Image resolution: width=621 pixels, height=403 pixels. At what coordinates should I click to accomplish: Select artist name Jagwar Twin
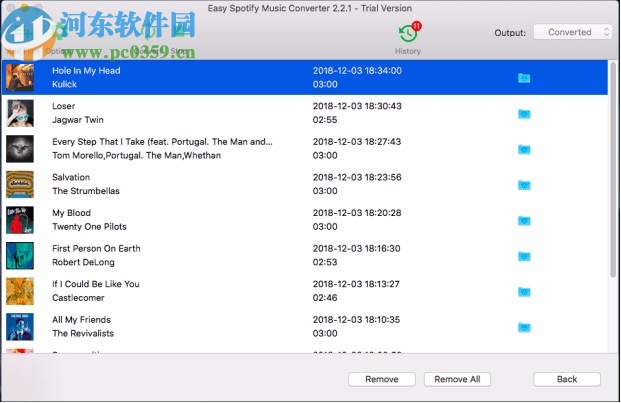pyautogui.click(x=78, y=120)
